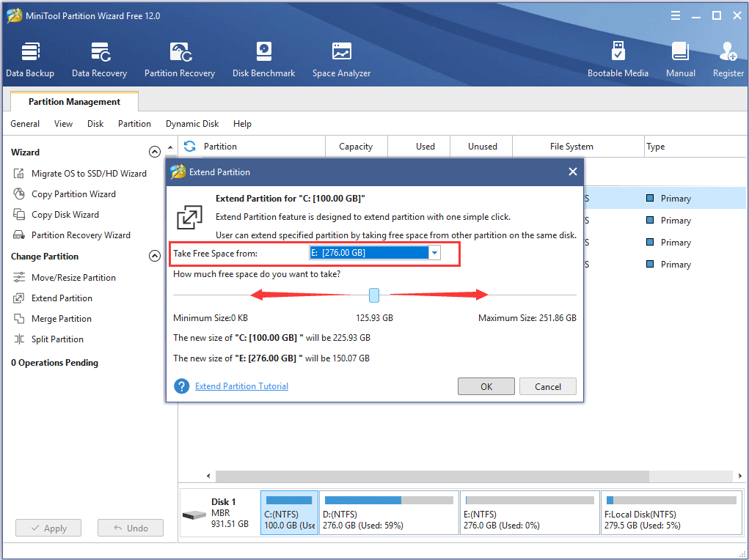Viewport: 749px width, 560px height.
Task: Select the Partition Management tab
Action: (x=74, y=102)
